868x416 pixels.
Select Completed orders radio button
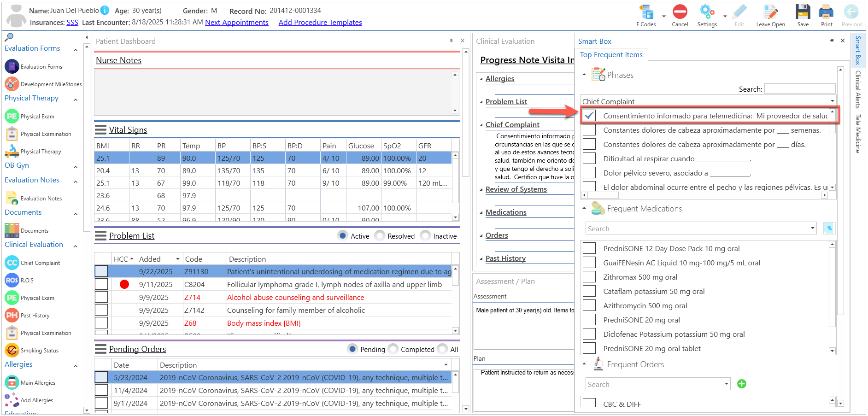tap(393, 349)
